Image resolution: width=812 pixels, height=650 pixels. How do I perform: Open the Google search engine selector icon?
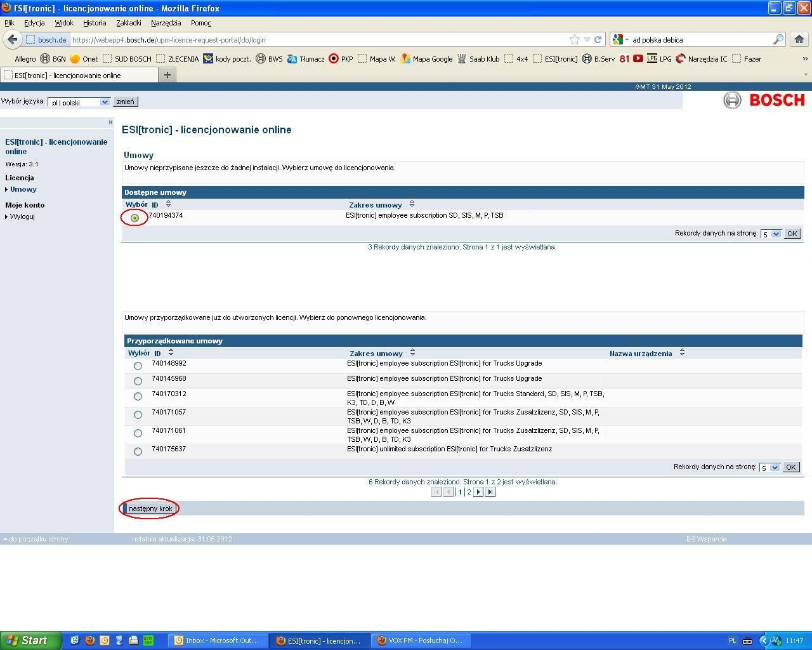(620, 39)
